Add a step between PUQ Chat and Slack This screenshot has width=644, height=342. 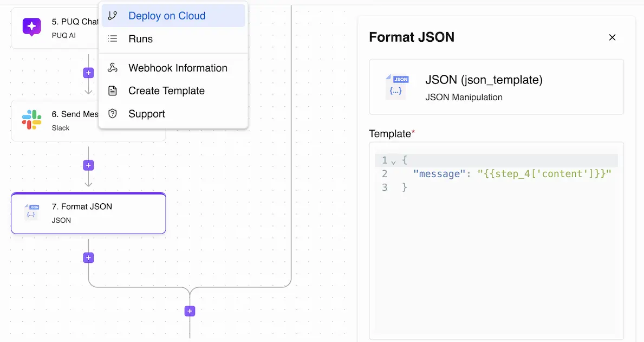[89, 73]
